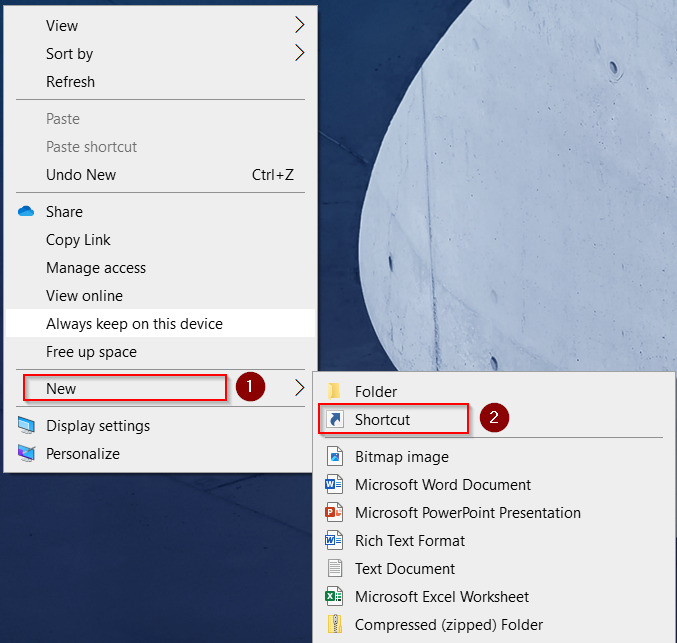Open the View menu entry
The width and height of the screenshot is (677, 643).
161,25
